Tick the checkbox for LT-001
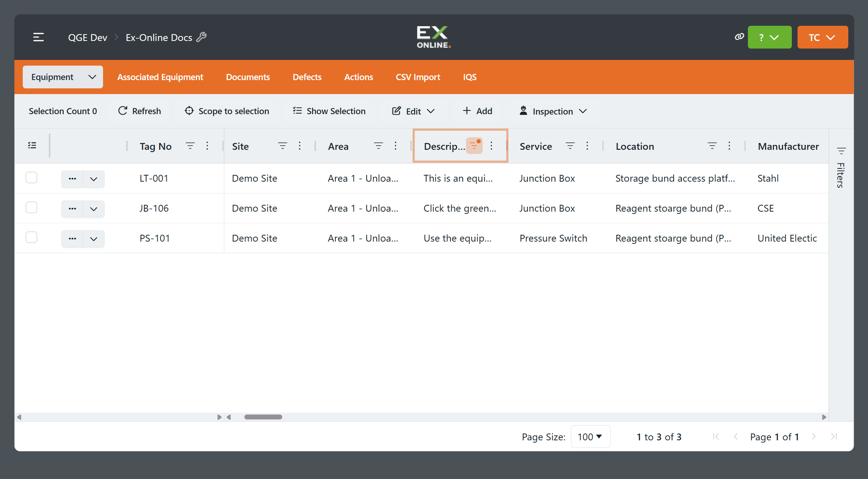This screenshot has height=479, width=868. [31, 177]
